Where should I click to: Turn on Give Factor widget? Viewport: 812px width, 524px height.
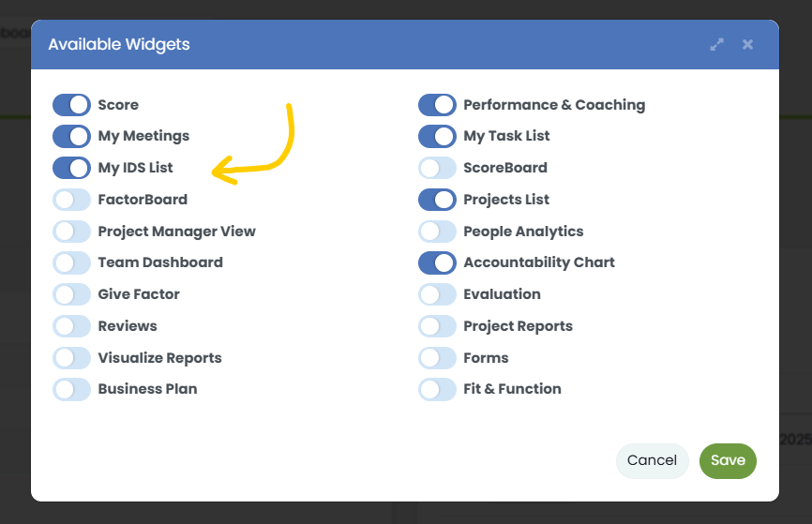click(x=71, y=294)
